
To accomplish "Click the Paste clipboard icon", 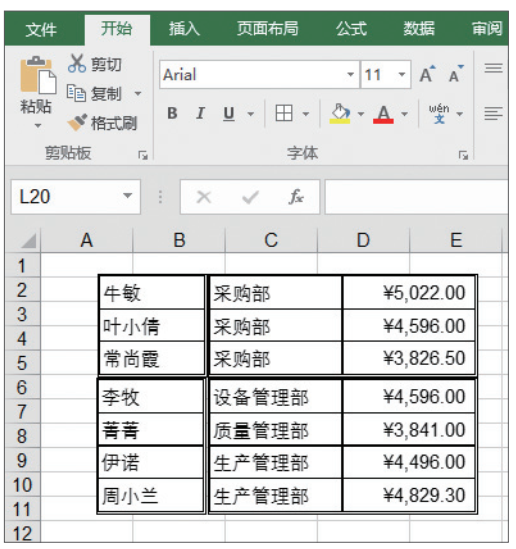I will click(38, 75).
